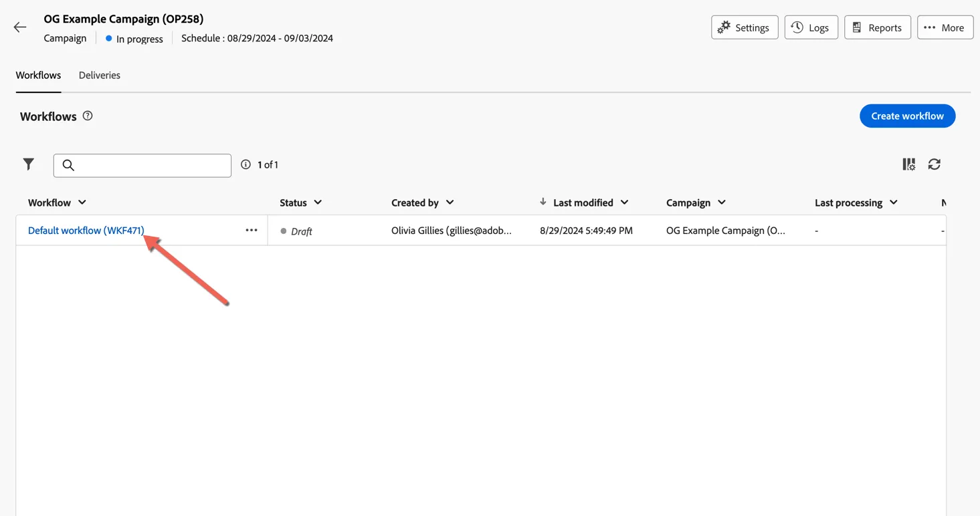Click the 8/29/2024 5:49:49 PM timestamp
This screenshot has width=980, height=516.
coord(586,231)
